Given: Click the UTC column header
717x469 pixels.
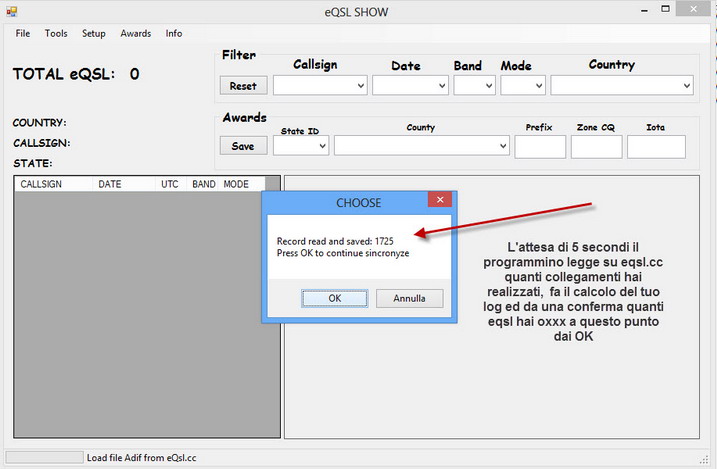Looking at the screenshot, I should [171, 184].
